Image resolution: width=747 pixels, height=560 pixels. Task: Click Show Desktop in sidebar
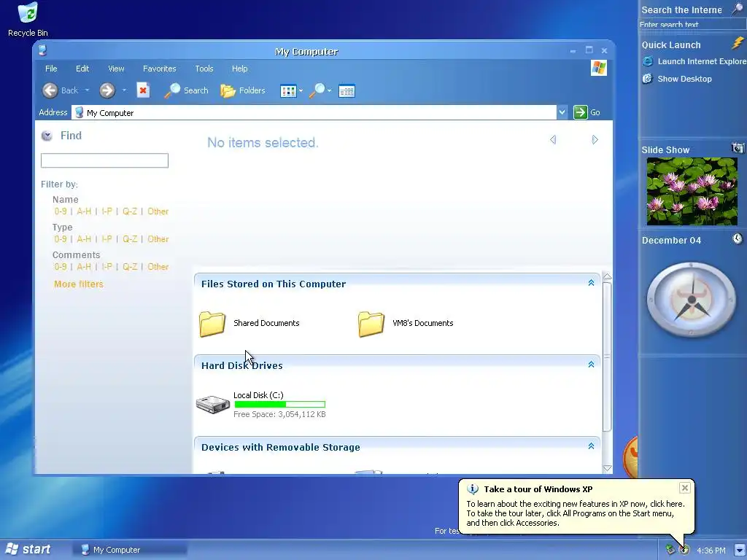click(677, 79)
